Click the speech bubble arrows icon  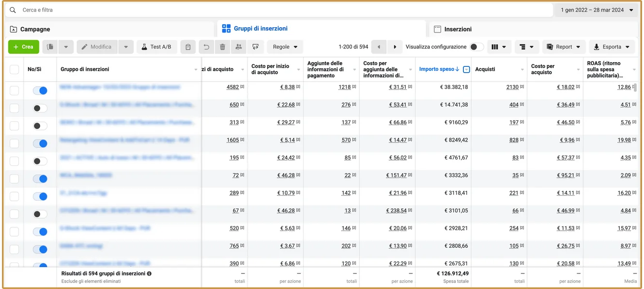tap(255, 47)
